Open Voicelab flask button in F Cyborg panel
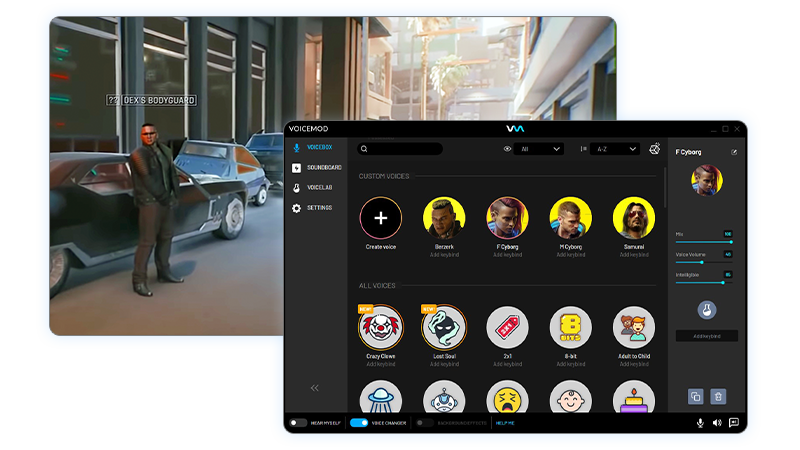This screenshot has height=450, width=800. click(x=707, y=310)
